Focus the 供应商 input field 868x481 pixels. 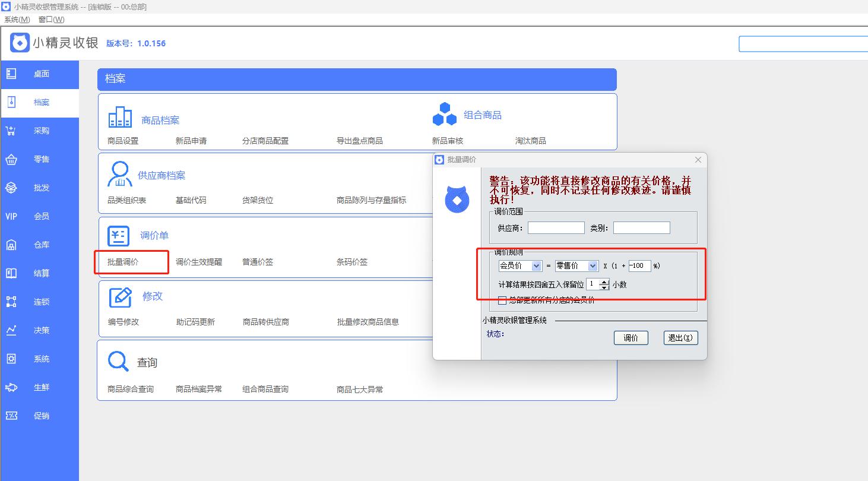click(556, 227)
